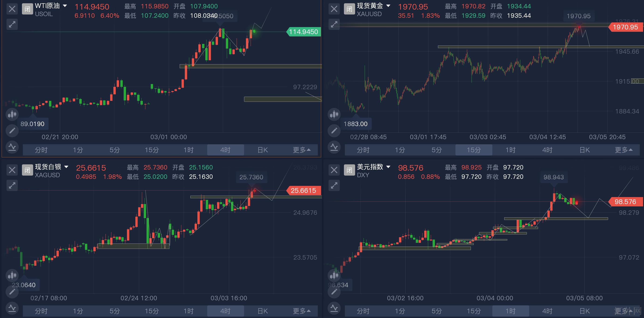The height and width of the screenshot is (318, 644).
Task: Switch gold chart to 1时 timeframe
Action: [x=511, y=150]
